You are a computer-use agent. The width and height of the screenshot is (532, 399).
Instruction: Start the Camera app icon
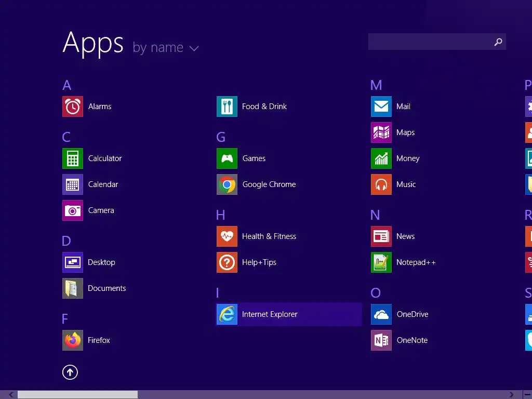[x=73, y=210]
